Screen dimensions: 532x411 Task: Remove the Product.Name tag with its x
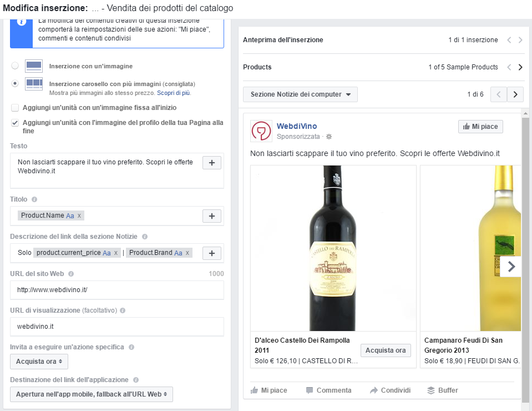pyautogui.click(x=79, y=215)
